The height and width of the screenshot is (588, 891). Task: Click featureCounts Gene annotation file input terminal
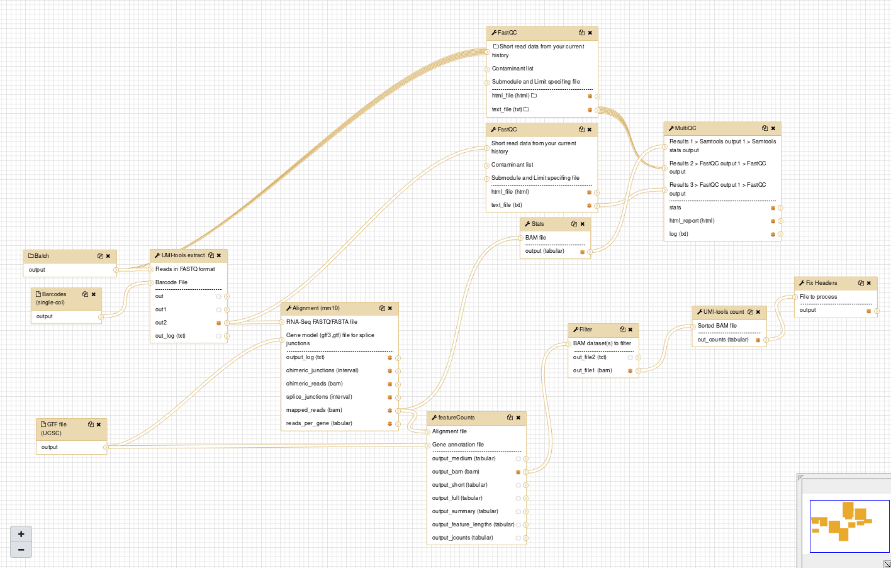[x=427, y=445]
